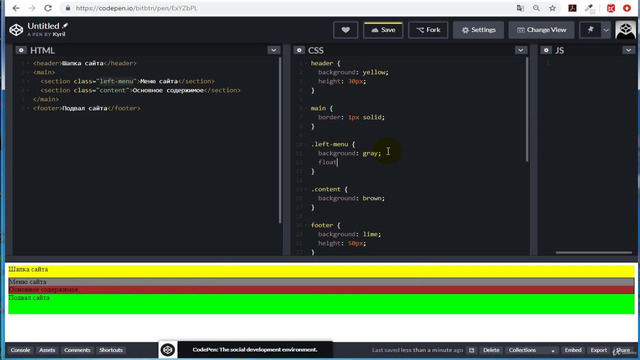Viewport: 640px width, 360px height.
Task: Click the '<main>' opening tag in HTML
Action: tap(44, 72)
